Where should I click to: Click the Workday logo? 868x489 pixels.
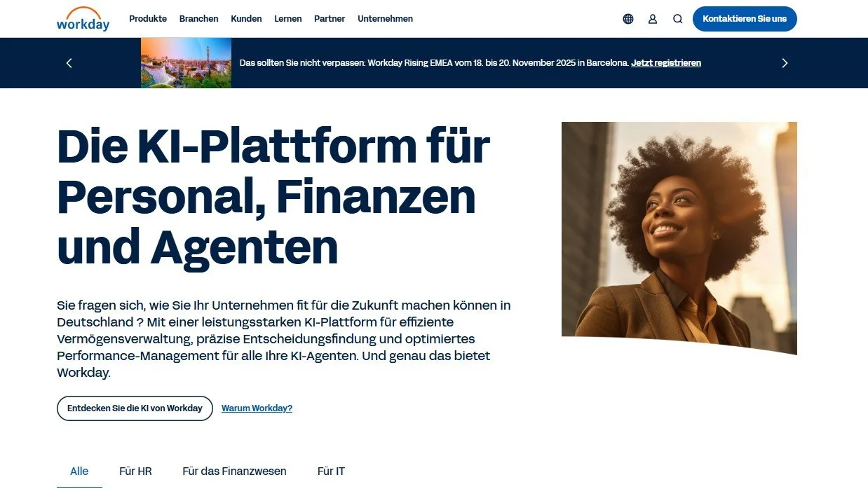pyautogui.click(x=83, y=19)
